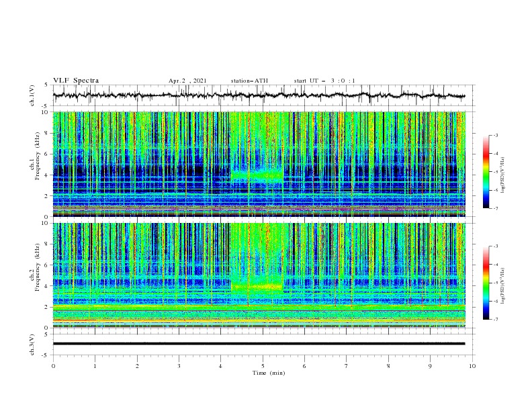Click the "ch.1(V)" axis label
This screenshot has width=532, height=411.
pos(32,95)
